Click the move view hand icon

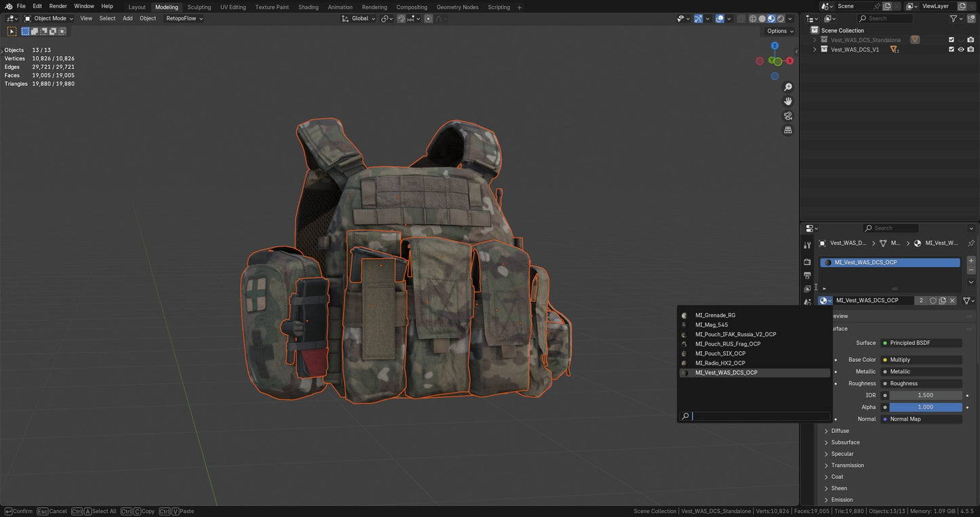(x=788, y=101)
